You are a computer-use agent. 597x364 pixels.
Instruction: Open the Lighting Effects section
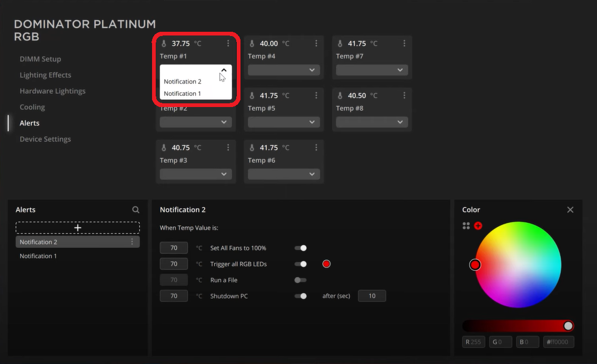[x=45, y=75]
